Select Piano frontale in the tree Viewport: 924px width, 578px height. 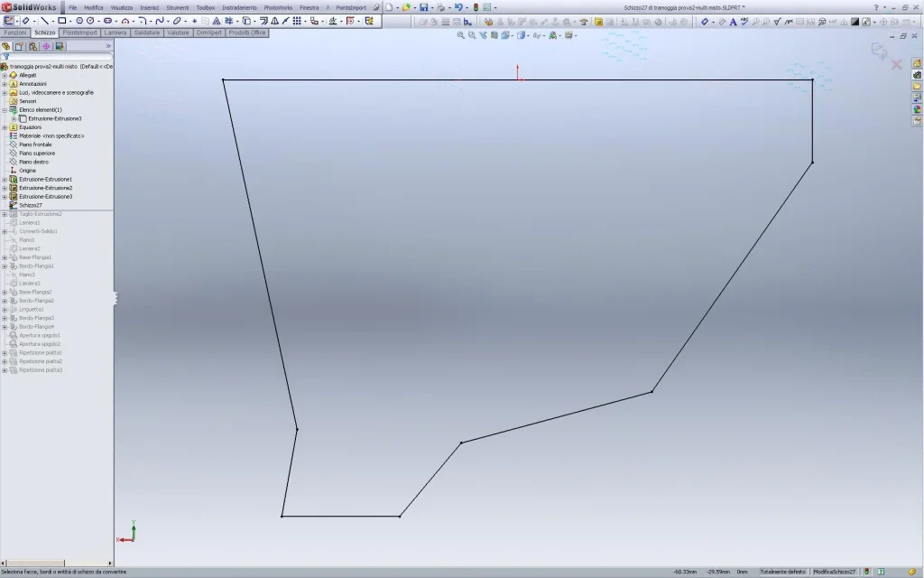(35, 144)
